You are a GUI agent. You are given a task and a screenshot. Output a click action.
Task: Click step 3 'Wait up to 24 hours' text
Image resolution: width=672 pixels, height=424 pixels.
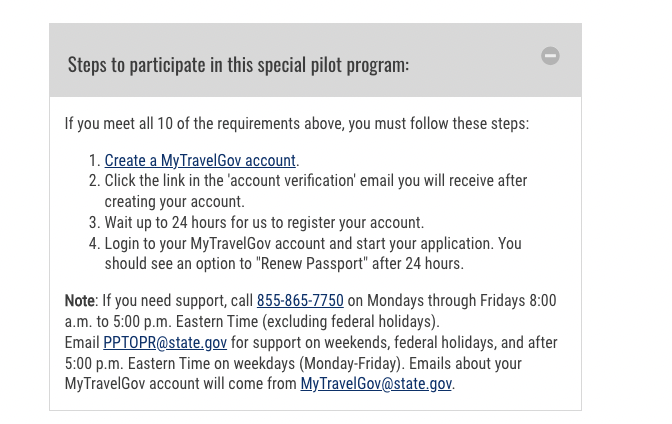[x=264, y=222]
